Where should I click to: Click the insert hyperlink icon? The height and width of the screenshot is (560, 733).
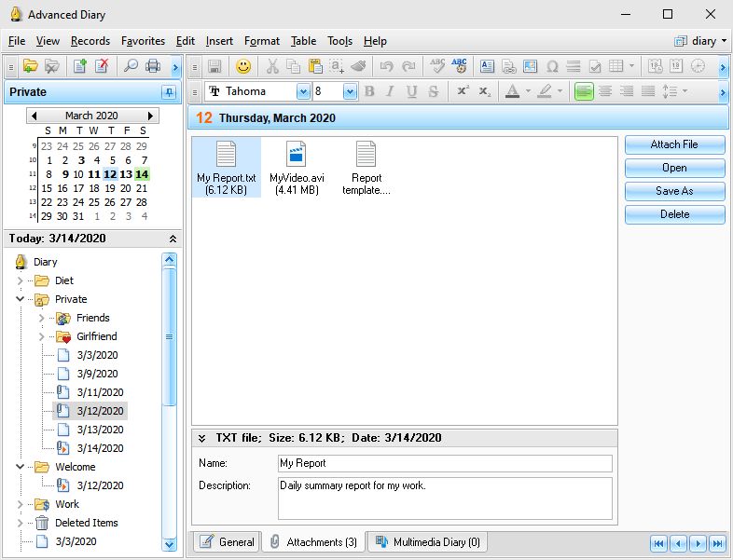click(508, 66)
